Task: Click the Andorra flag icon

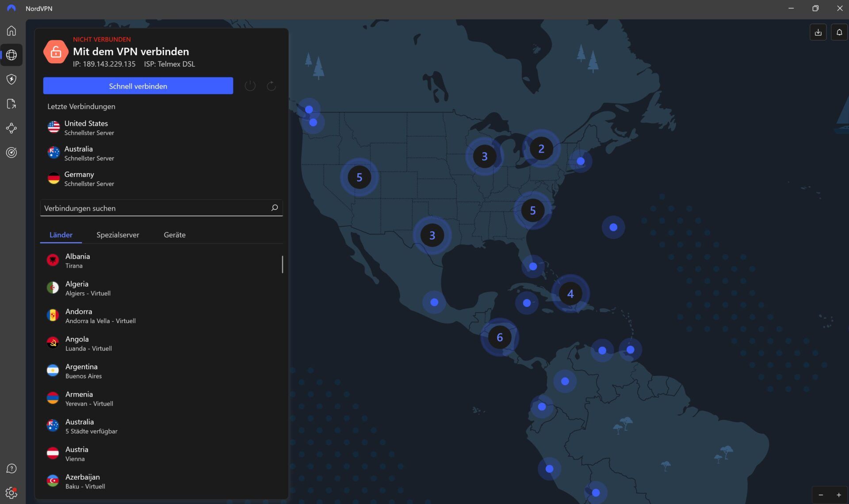Action: [x=53, y=316]
